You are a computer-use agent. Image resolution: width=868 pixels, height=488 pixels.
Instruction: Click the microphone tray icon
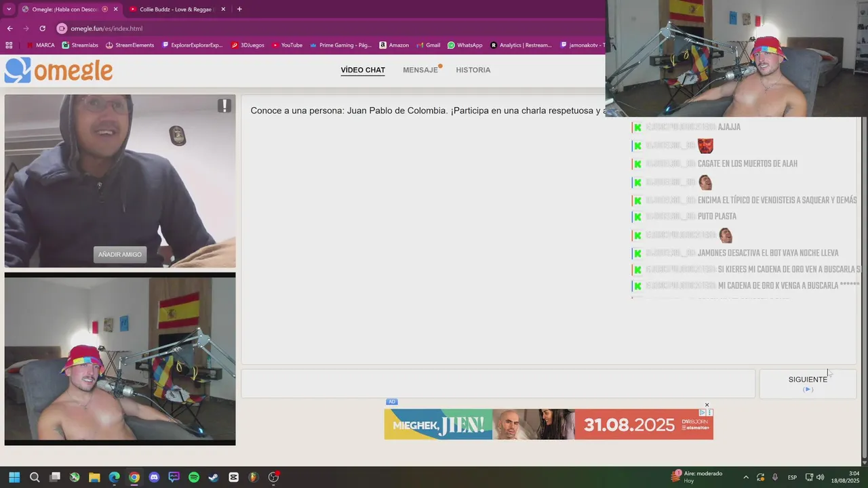pos(774,477)
